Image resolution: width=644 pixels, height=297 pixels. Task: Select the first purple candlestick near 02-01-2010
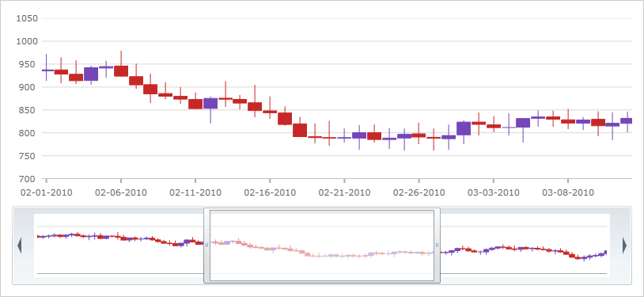[x=47, y=70]
